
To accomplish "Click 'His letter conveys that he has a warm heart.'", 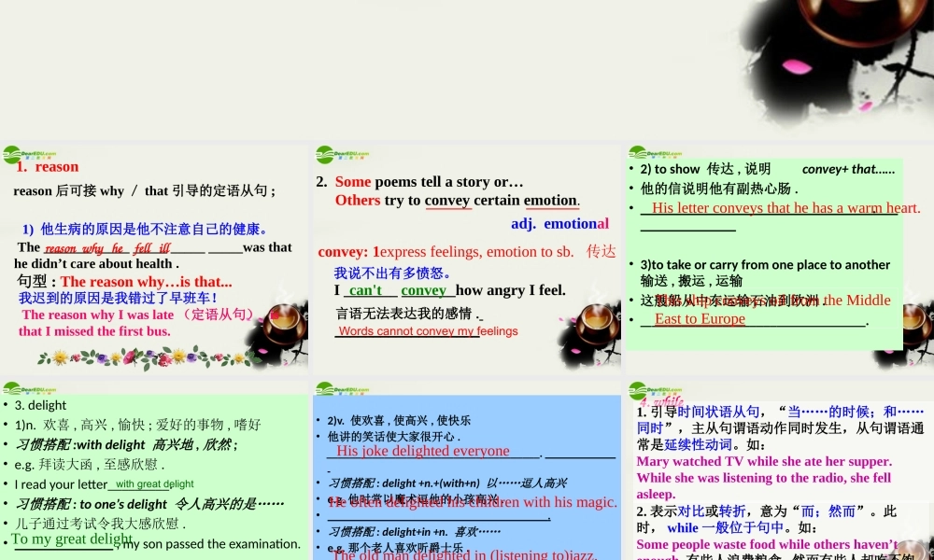I will click(785, 208).
